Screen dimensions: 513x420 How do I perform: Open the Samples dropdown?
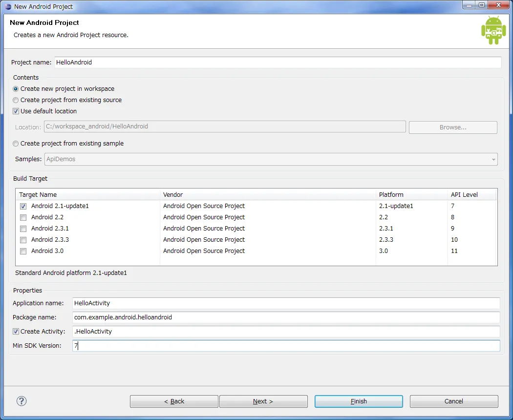[271, 159]
